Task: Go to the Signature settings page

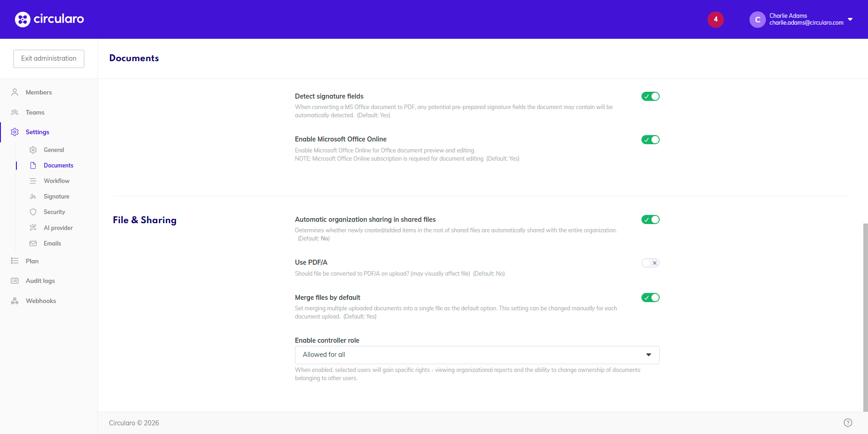Action: coord(57,196)
